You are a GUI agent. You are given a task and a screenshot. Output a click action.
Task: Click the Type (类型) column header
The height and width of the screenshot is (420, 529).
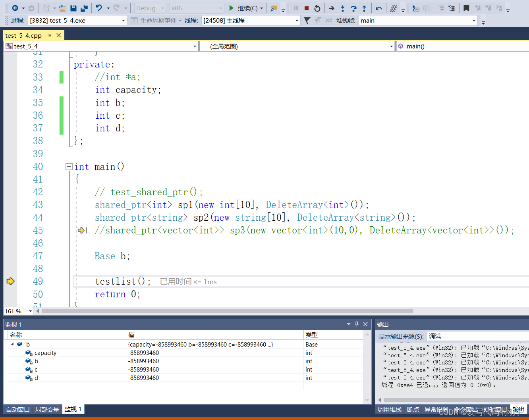[x=333, y=335]
